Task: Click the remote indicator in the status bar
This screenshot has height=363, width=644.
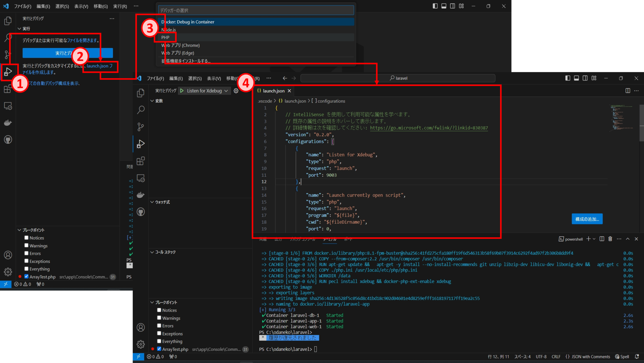Action: tap(138, 356)
